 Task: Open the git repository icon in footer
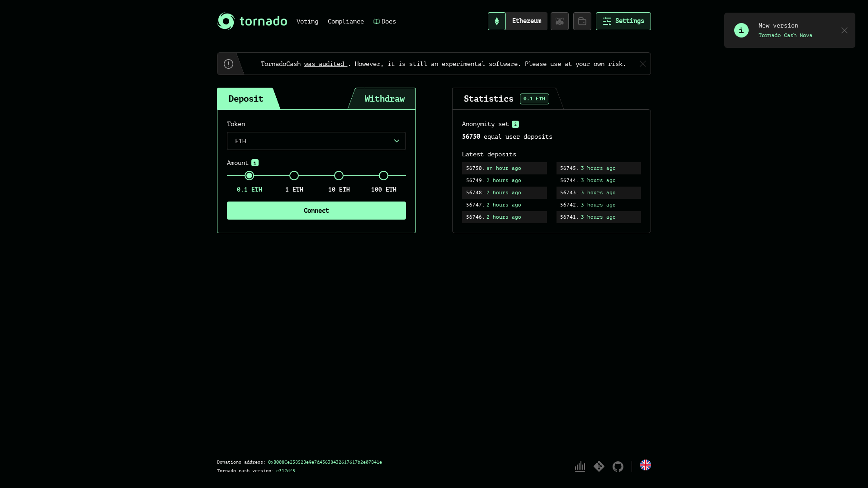pyautogui.click(x=599, y=466)
